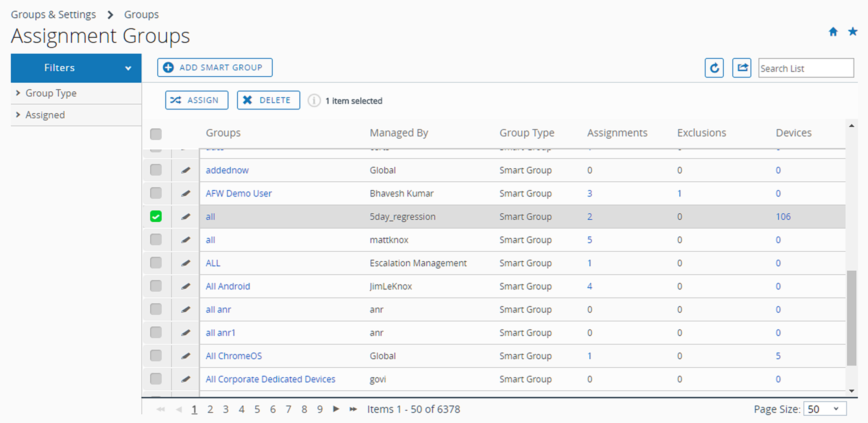
Task: Click the Search List input field
Action: pyautogui.click(x=805, y=67)
